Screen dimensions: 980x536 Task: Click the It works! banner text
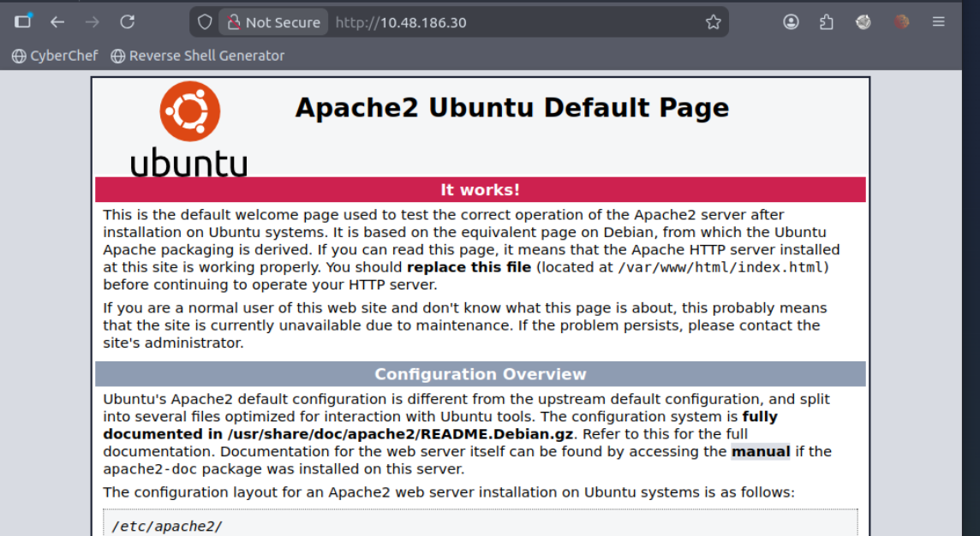[x=480, y=190]
